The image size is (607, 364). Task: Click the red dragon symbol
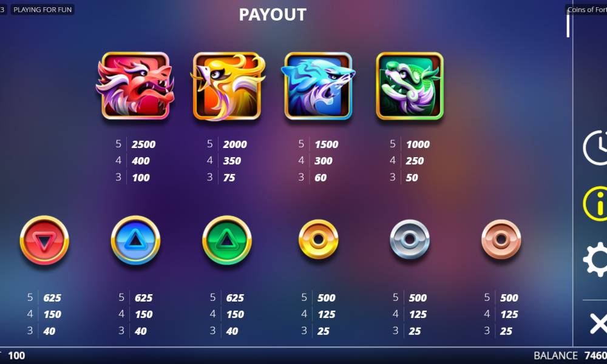[x=135, y=86]
